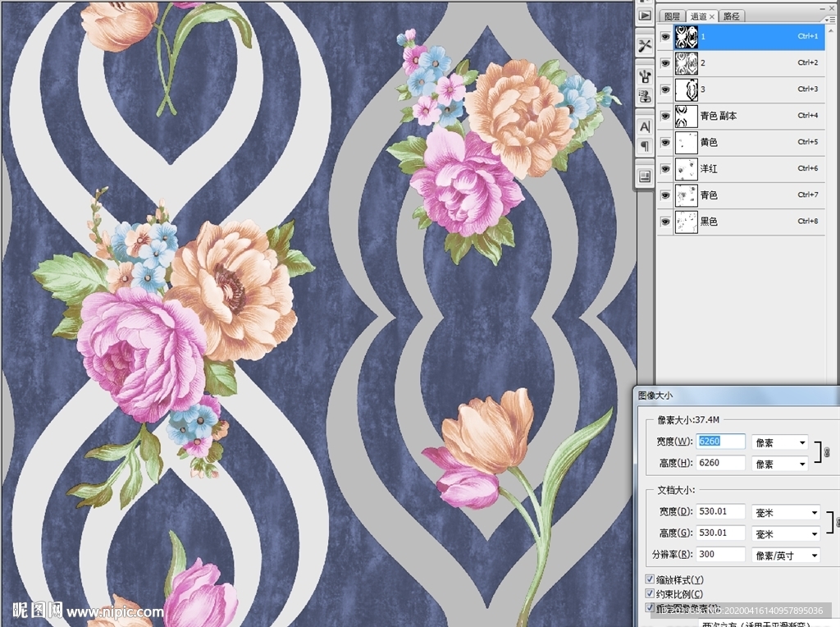Open the Character panel 'A' icon
This screenshot has width=840, height=627.
coord(645,126)
